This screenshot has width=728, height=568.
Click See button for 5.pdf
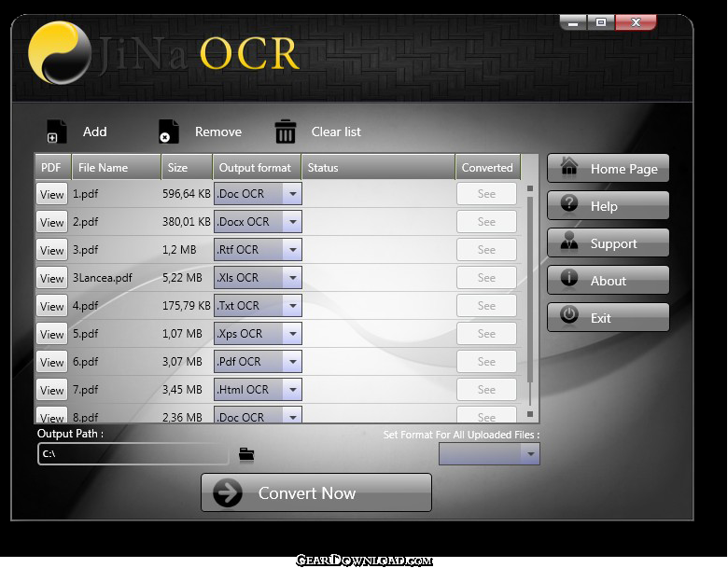(486, 334)
